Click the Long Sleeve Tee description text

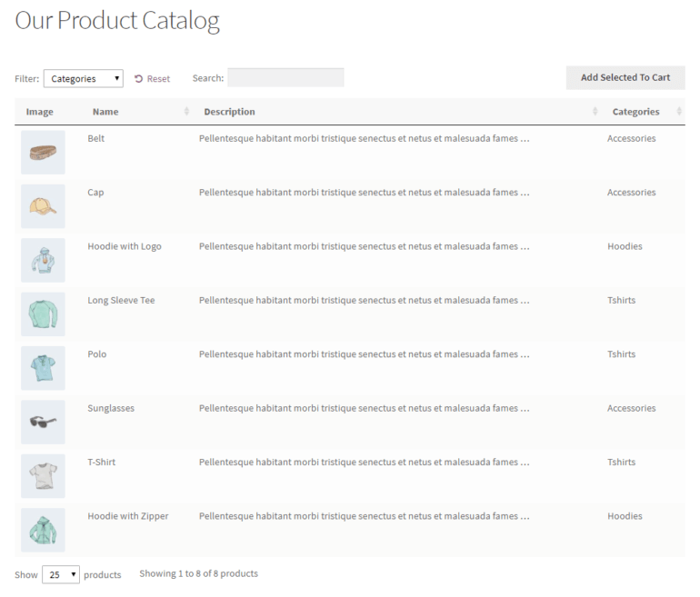(x=364, y=301)
